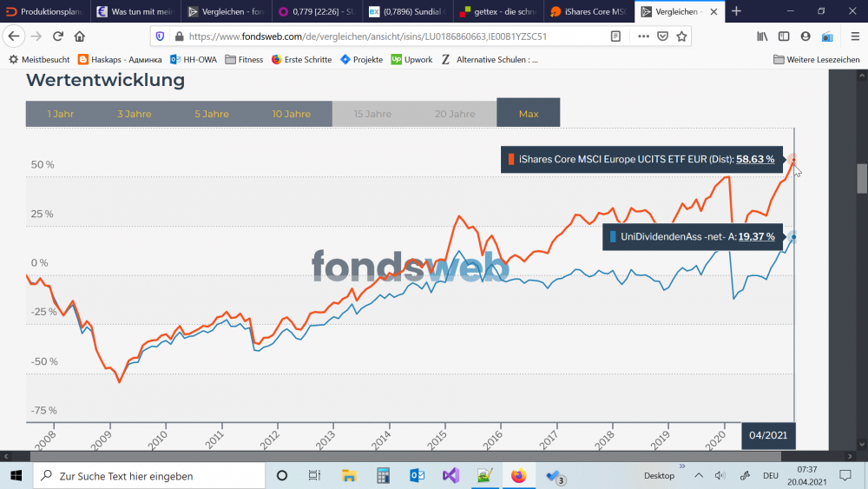Close the active Vergleichen tab

(x=713, y=11)
